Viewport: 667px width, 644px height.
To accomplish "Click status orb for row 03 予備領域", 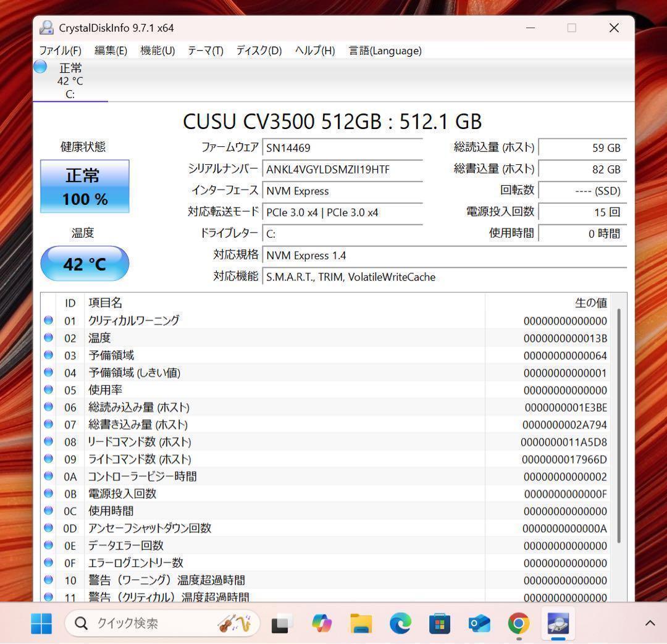I will [x=49, y=355].
